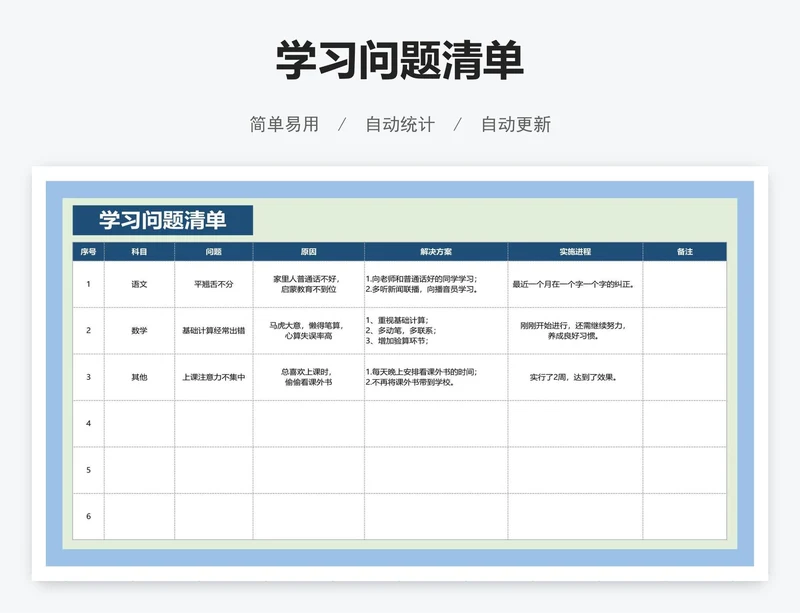This screenshot has height=613, width=800.
Task: Select the 基础计算经常出错 cell
Action: (x=214, y=331)
